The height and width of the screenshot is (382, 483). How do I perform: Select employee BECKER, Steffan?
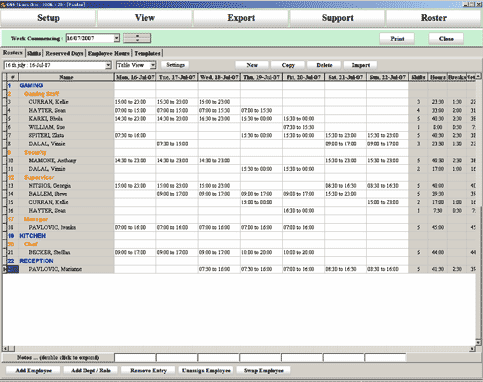click(49, 252)
